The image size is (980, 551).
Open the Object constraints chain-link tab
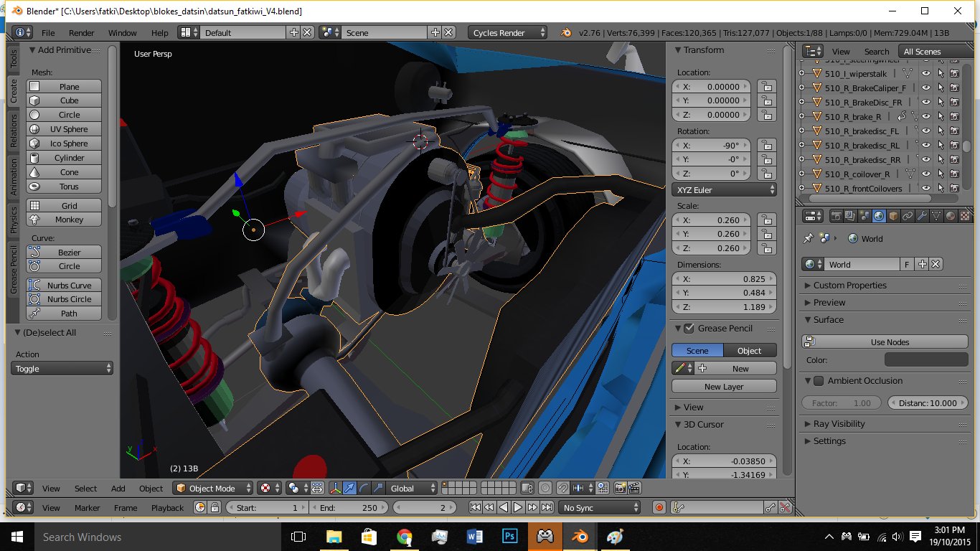[908, 216]
